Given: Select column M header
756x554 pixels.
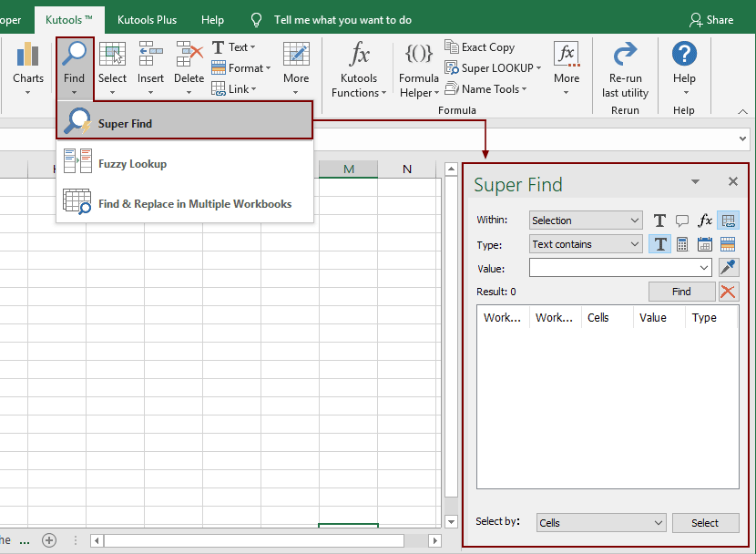Looking at the screenshot, I should point(349,169).
